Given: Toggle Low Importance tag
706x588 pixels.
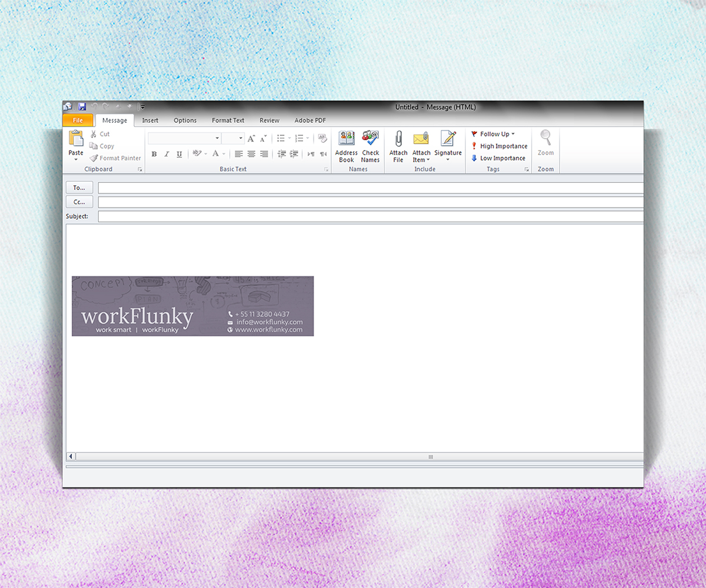Looking at the screenshot, I should point(498,158).
